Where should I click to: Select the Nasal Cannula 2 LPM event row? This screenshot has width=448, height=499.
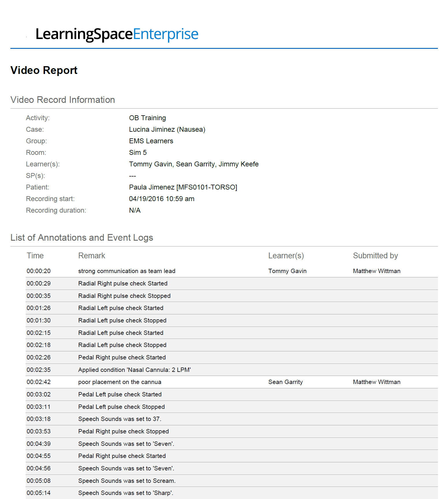(x=232, y=370)
